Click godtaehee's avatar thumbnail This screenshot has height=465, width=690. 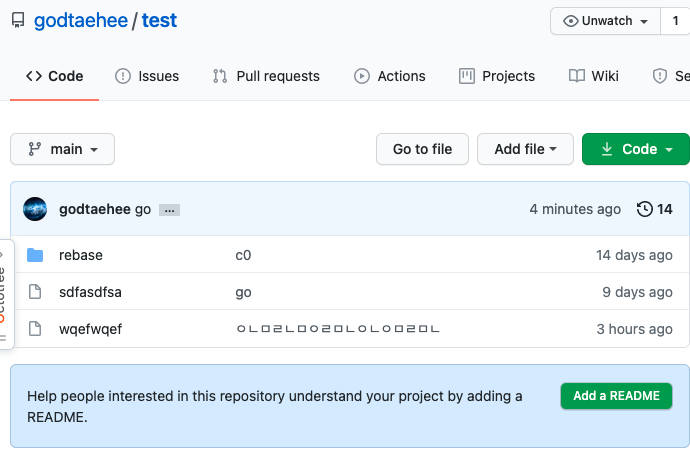35,209
